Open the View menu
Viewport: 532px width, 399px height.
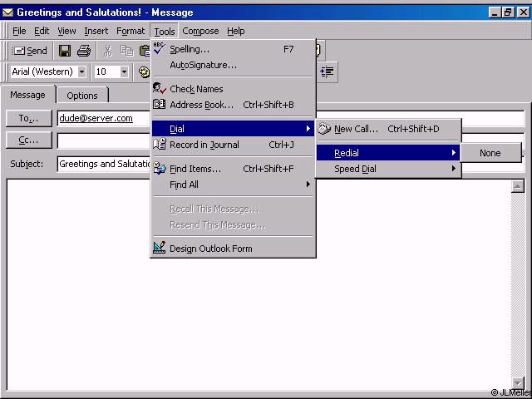(66, 32)
